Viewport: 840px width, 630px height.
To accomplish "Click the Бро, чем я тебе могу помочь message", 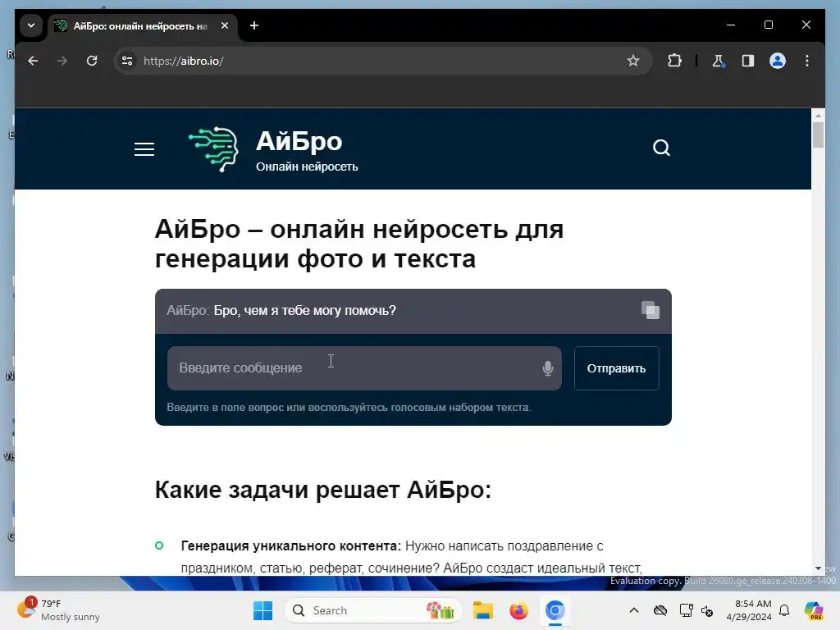I will coord(305,311).
